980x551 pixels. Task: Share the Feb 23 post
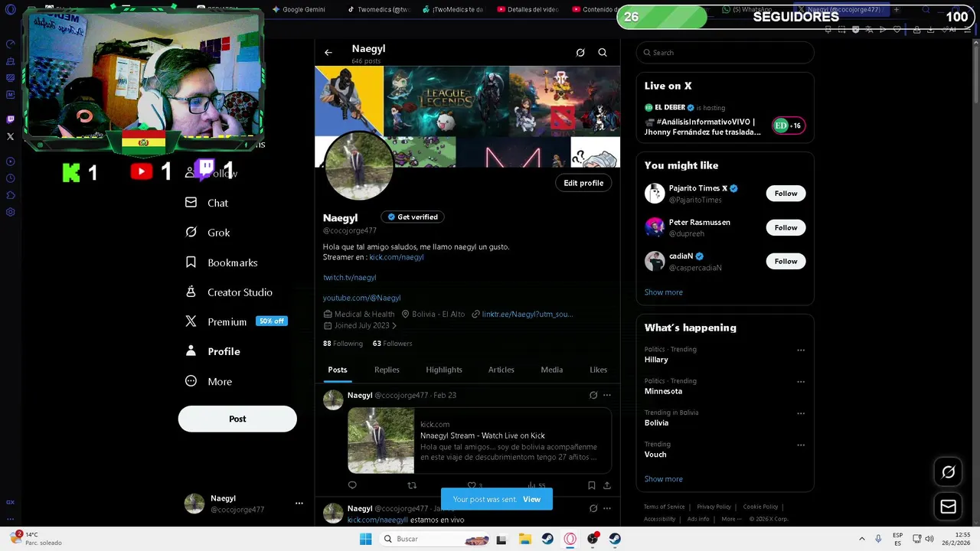[607, 485]
